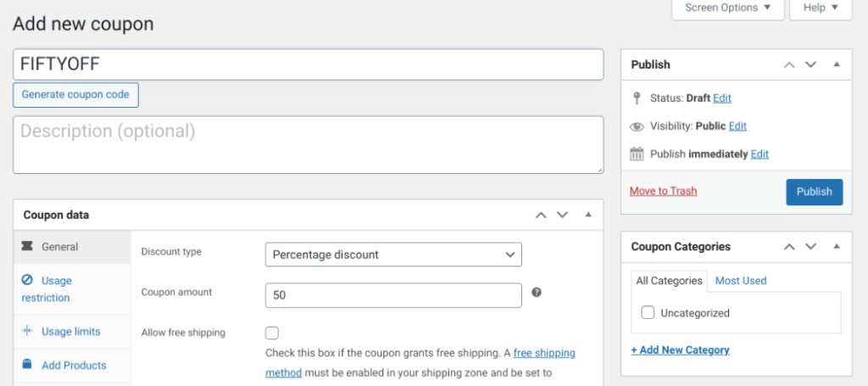Open the Discount type dropdown

[393, 255]
